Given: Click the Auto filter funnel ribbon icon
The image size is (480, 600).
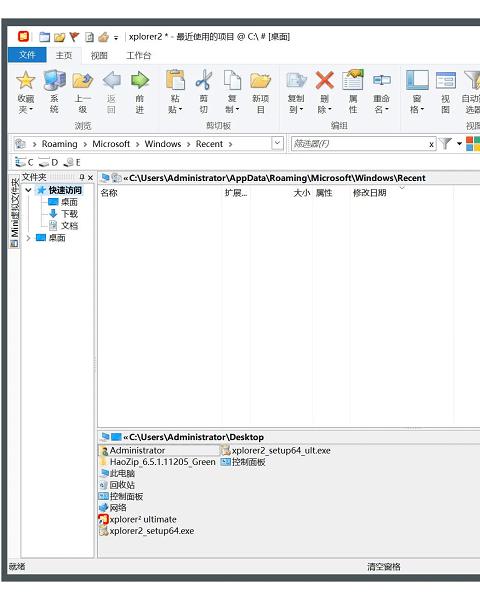Looking at the screenshot, I should pos(472,80).
